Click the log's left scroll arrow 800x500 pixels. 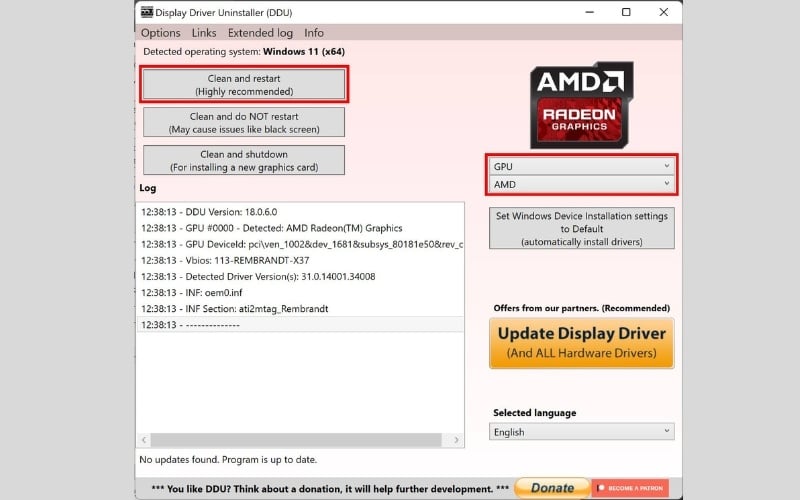click(144, 440)
